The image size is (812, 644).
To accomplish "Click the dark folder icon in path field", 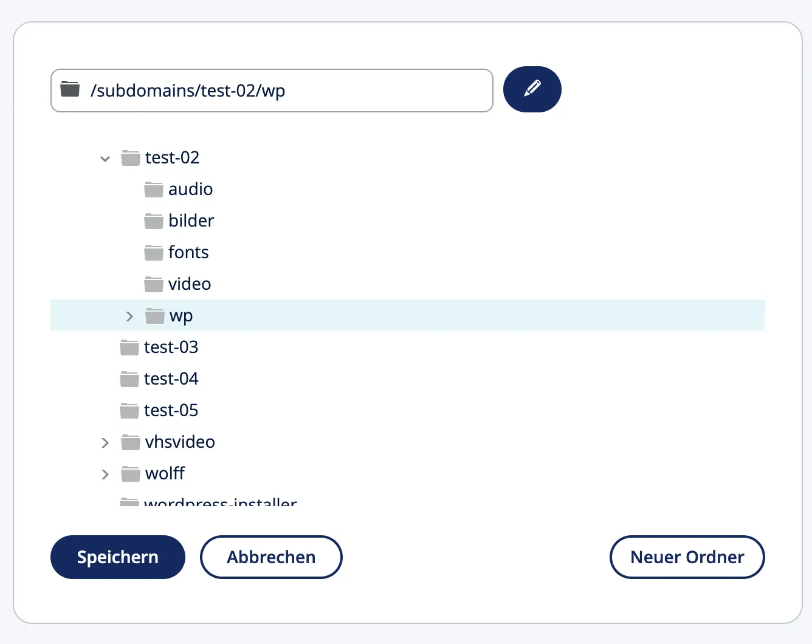I will 70,89.
